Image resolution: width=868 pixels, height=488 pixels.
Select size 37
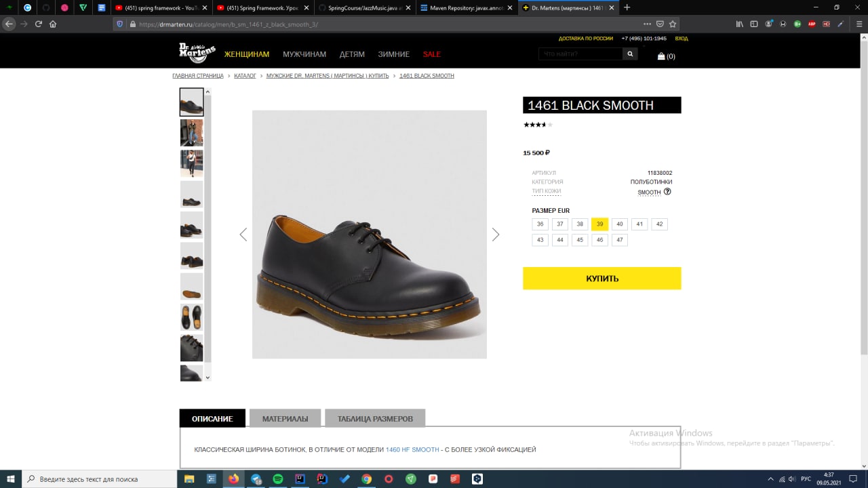coord(560,224)
